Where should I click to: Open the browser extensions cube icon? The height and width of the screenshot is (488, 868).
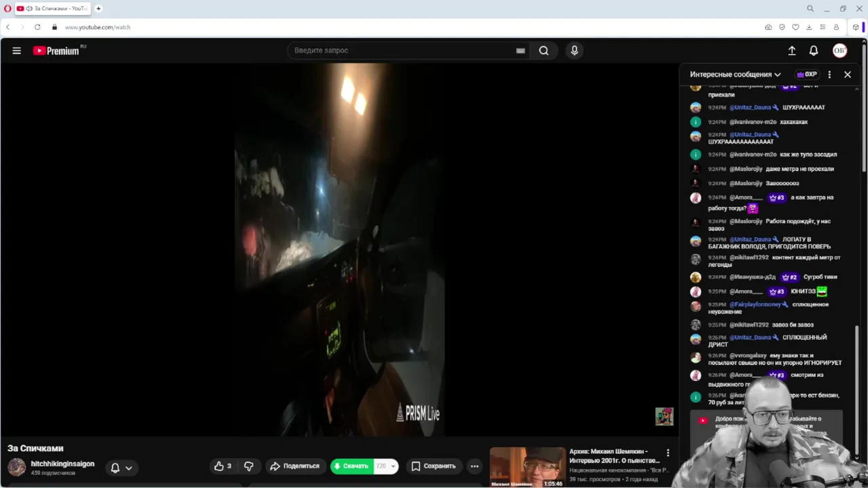[856, 27]
